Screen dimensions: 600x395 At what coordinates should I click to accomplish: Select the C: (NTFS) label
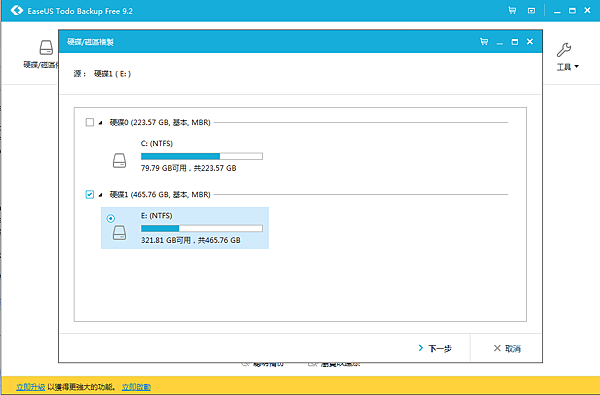[157, 144]
